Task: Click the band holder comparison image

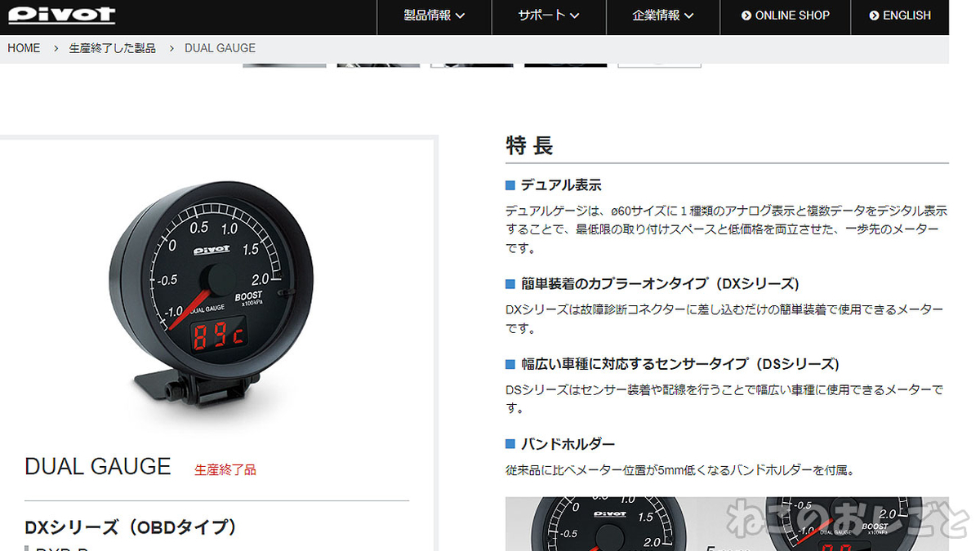Action: click(727, 523)
